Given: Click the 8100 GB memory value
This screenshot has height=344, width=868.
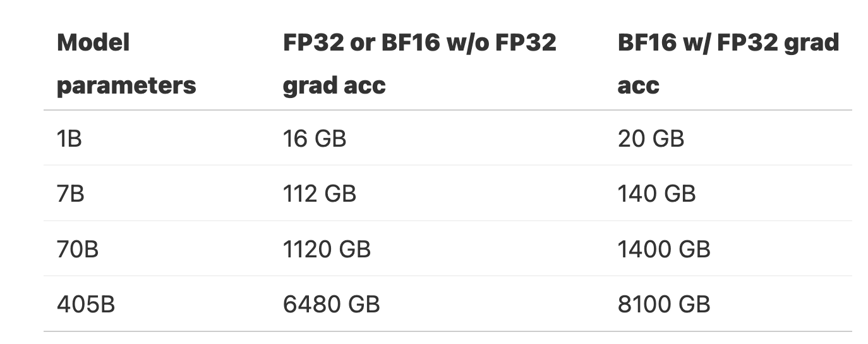Looking at the screenshot, I should click(664, 304).
